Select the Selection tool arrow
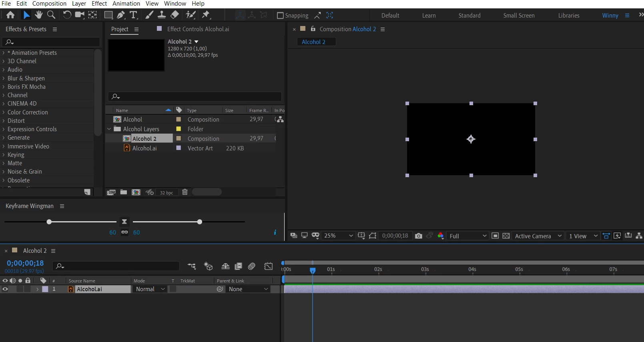 pos(26,15)
